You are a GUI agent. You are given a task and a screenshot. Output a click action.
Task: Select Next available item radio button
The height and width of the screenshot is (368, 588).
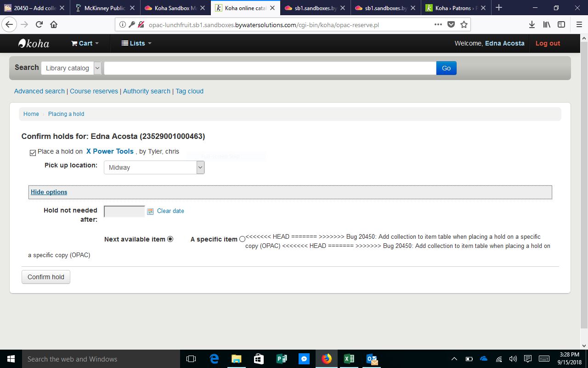[170, 239]
